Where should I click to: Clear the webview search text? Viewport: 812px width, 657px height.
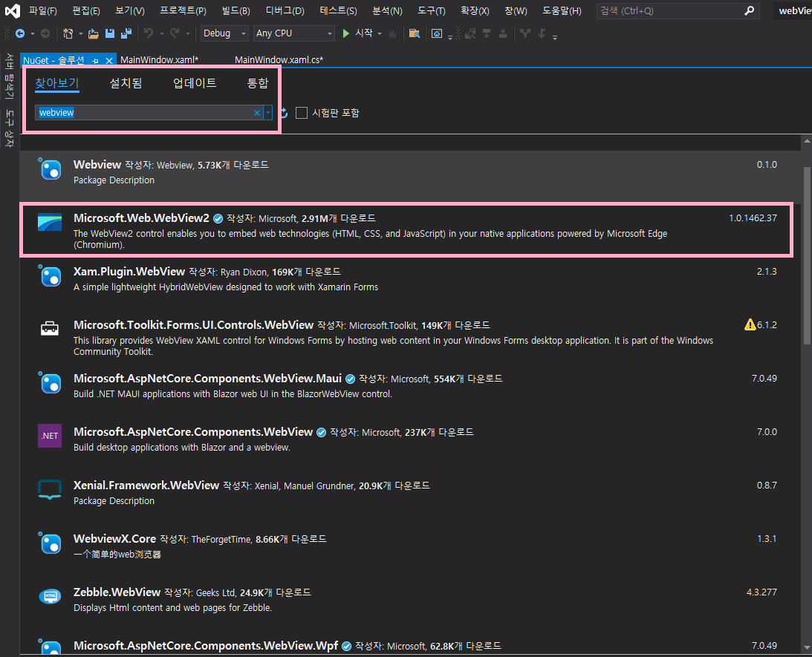[257, 113]
